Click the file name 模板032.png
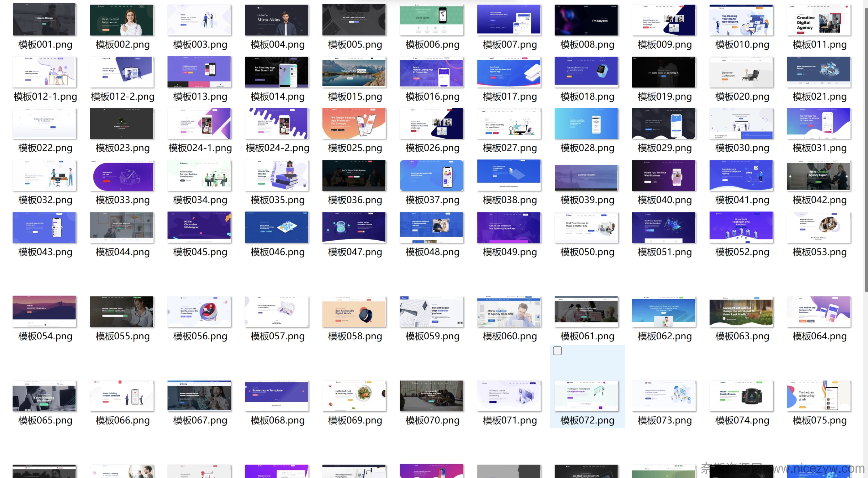 (x=45, y=200)
